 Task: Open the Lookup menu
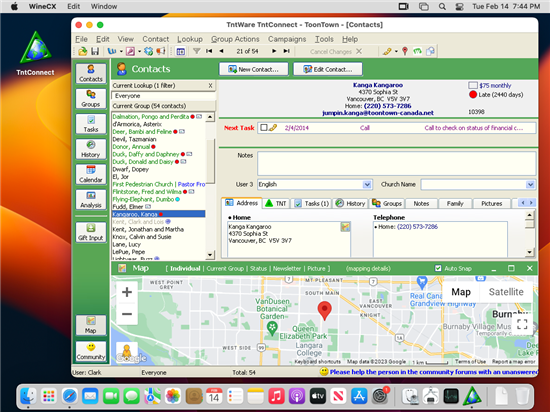(190, 39)
